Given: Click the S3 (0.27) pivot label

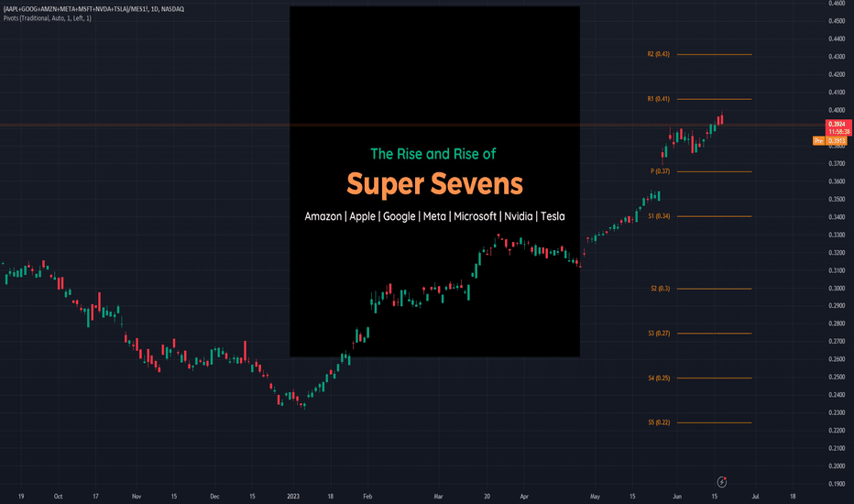Looking at the screenshot, I should pos(659,333).
